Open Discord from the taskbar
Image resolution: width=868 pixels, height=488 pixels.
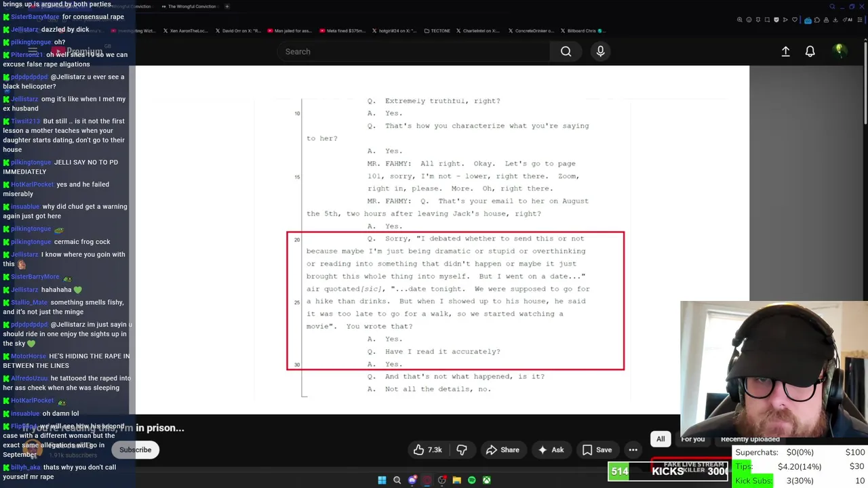pos(412,480)
